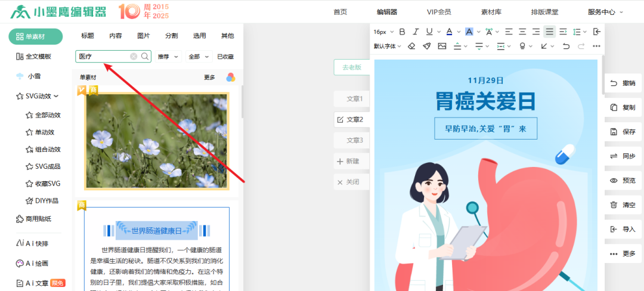This screenshot has height=291, width=644.
Task: Expand font color dropdown arrow
Action: click(459, 32)
